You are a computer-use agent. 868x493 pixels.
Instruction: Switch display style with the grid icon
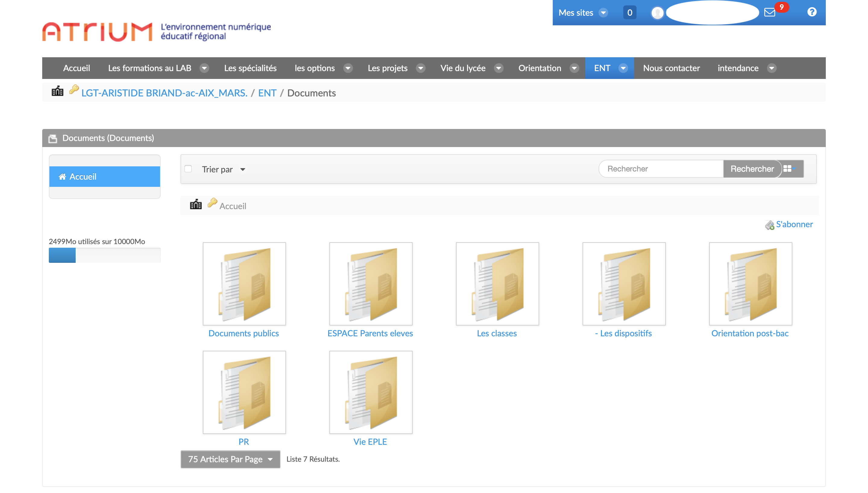coord(789,169)
